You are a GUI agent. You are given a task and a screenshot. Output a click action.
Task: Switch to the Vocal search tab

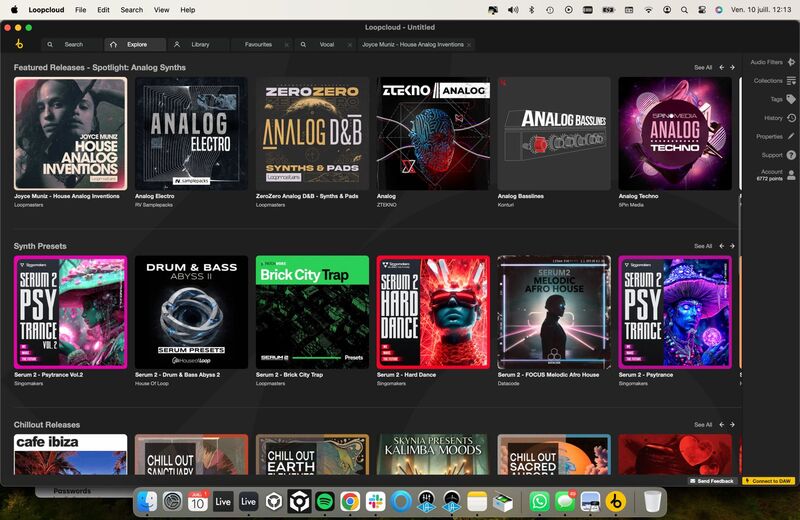pos(327,45)
